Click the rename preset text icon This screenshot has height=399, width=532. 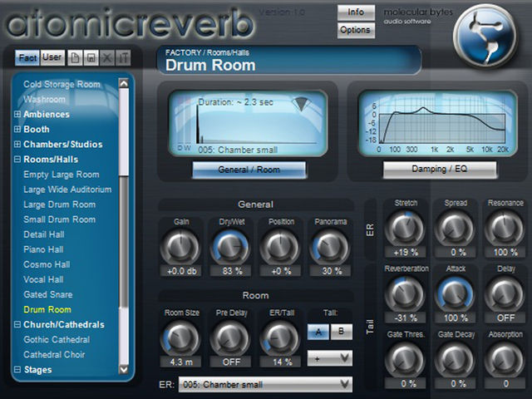pyautogui.click(x=123, y=57)
